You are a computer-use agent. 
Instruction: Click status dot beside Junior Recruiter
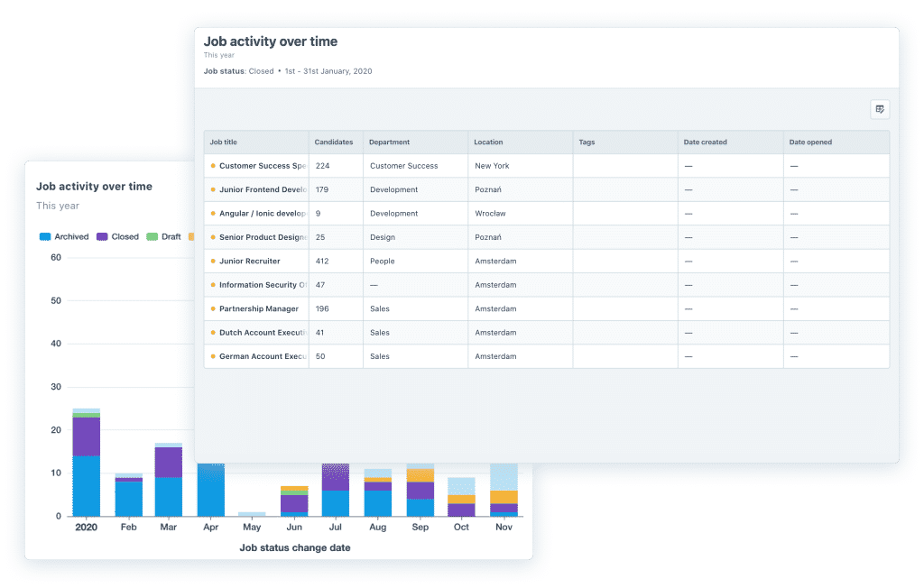coord(213,262)
